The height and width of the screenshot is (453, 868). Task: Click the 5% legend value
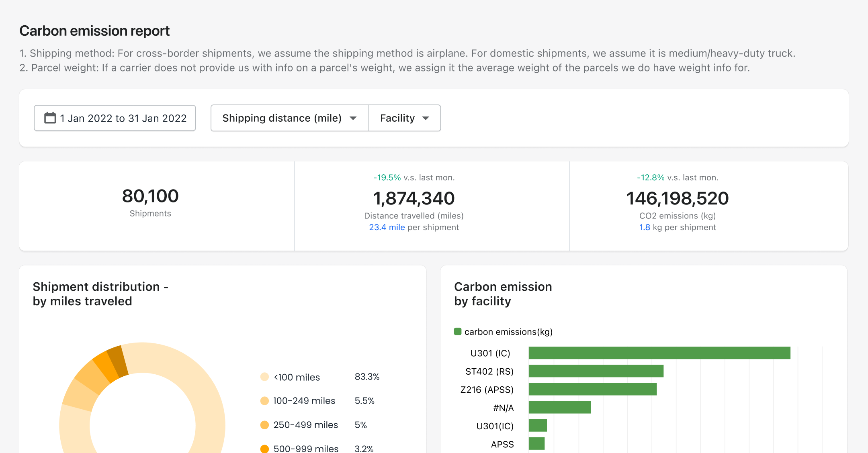(x=361, y=425)
